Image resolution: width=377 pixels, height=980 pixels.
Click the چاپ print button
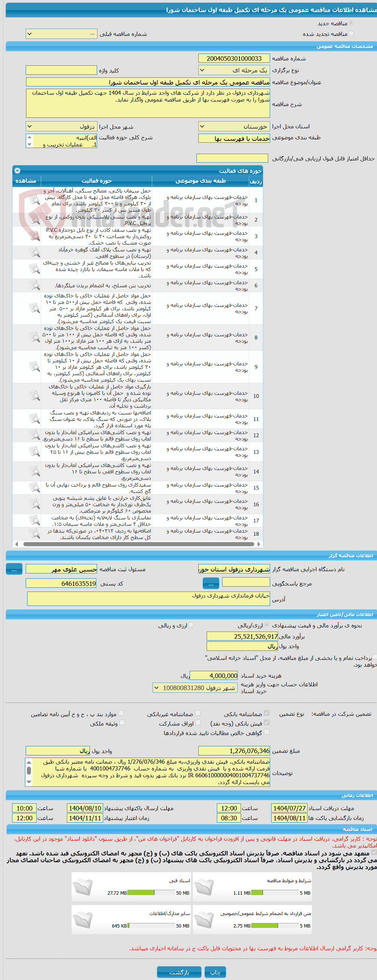215,972
